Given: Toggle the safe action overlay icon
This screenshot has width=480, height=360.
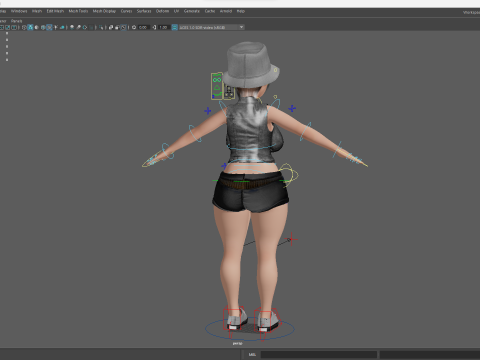Looking at the screenshot, I should [x=7, y=27].
